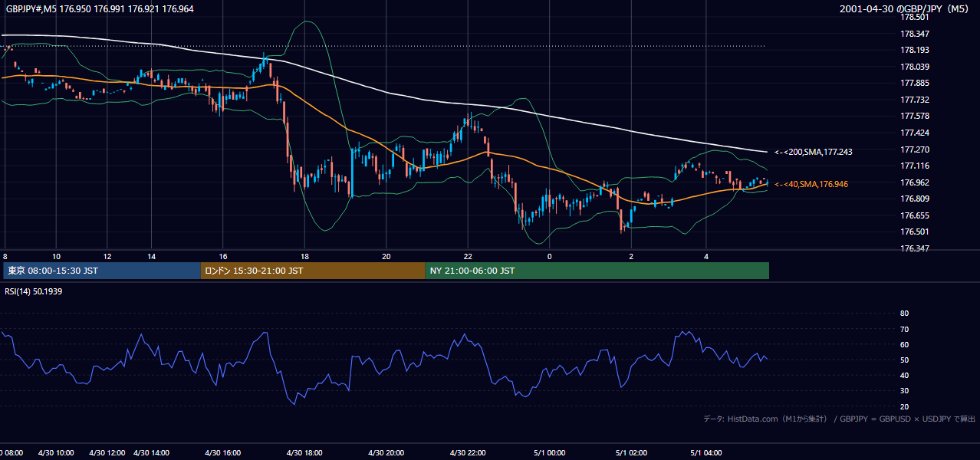Click the 4/30 18:00 date label

click(304, 453)
